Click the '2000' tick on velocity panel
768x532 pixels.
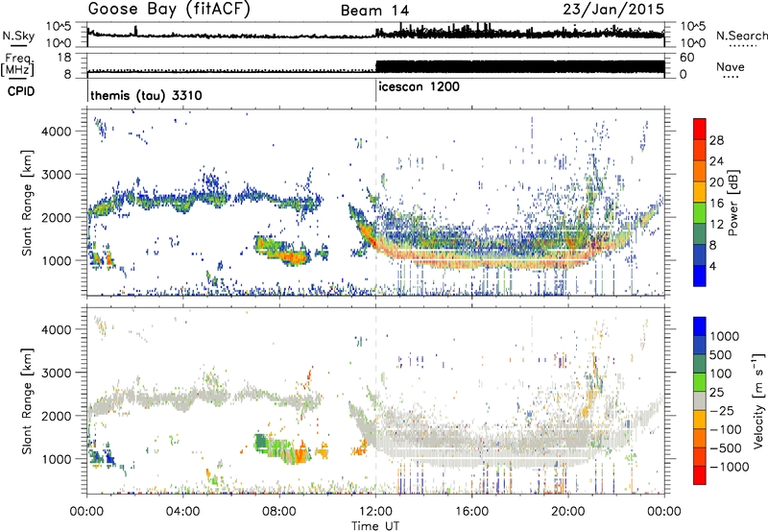57,416
